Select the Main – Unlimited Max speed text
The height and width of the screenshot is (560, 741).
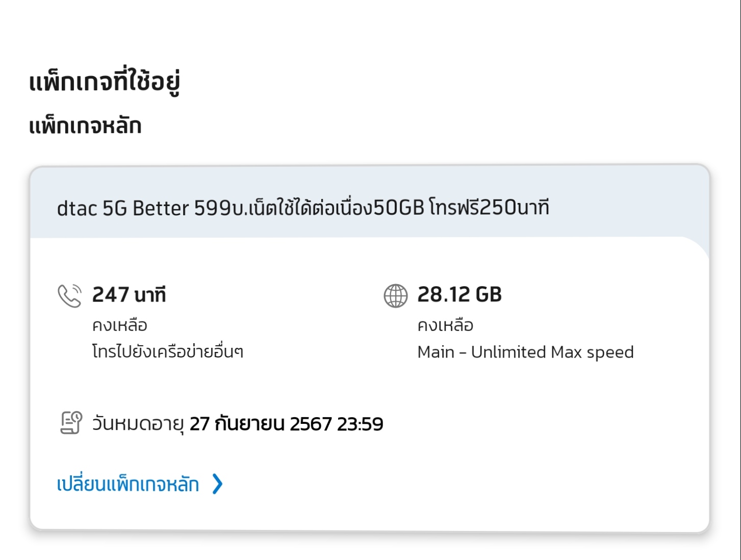(x=525, y=352)
